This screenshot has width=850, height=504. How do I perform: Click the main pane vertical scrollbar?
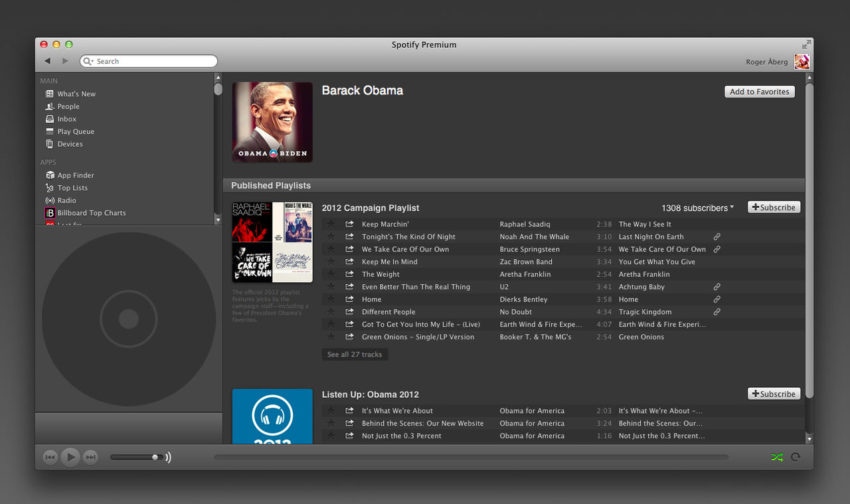[809, 240]
